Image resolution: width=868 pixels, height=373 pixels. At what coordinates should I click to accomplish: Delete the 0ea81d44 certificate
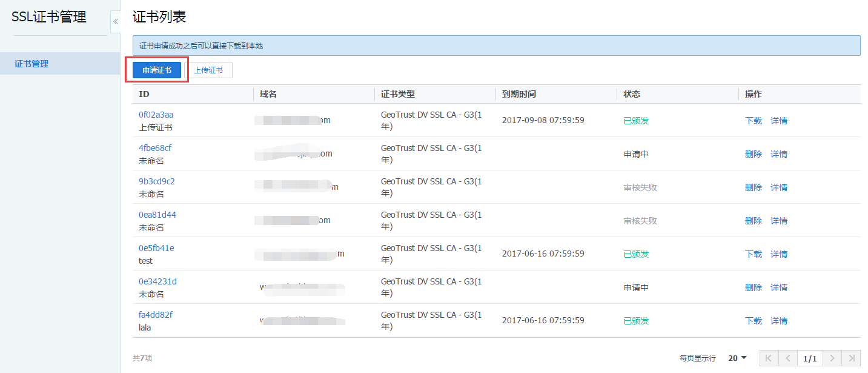pos(754,221)
